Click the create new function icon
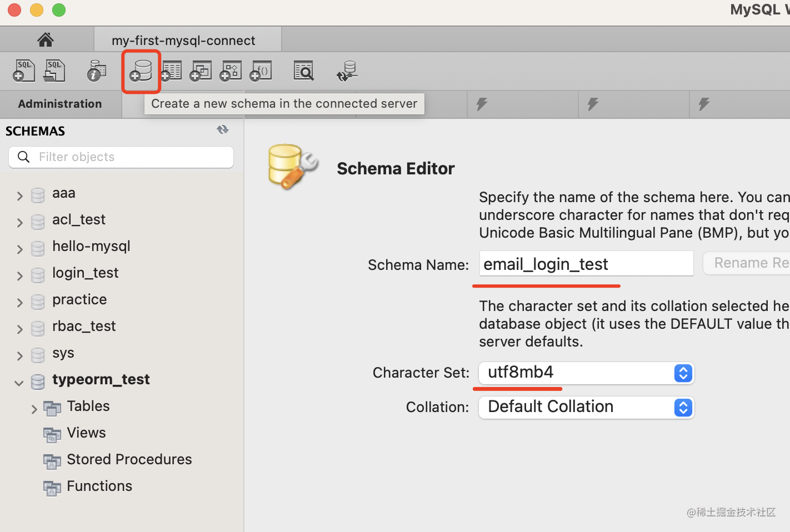 click(x=261, y=71)
